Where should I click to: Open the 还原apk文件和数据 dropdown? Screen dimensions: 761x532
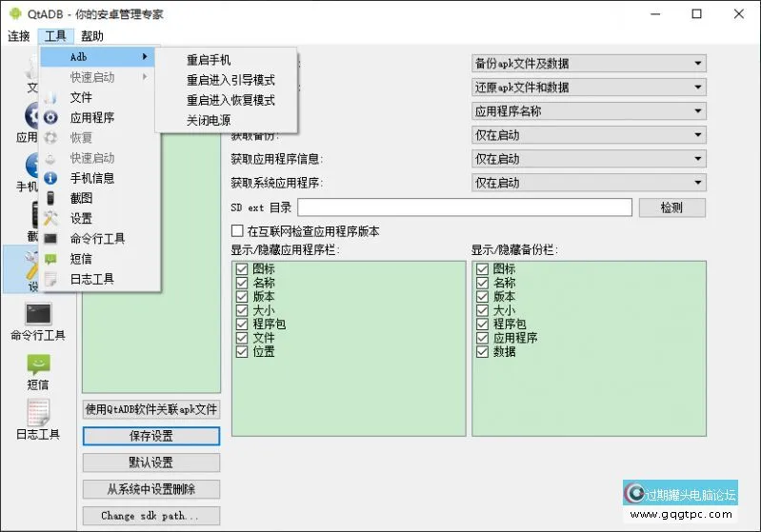coord(589,88)
